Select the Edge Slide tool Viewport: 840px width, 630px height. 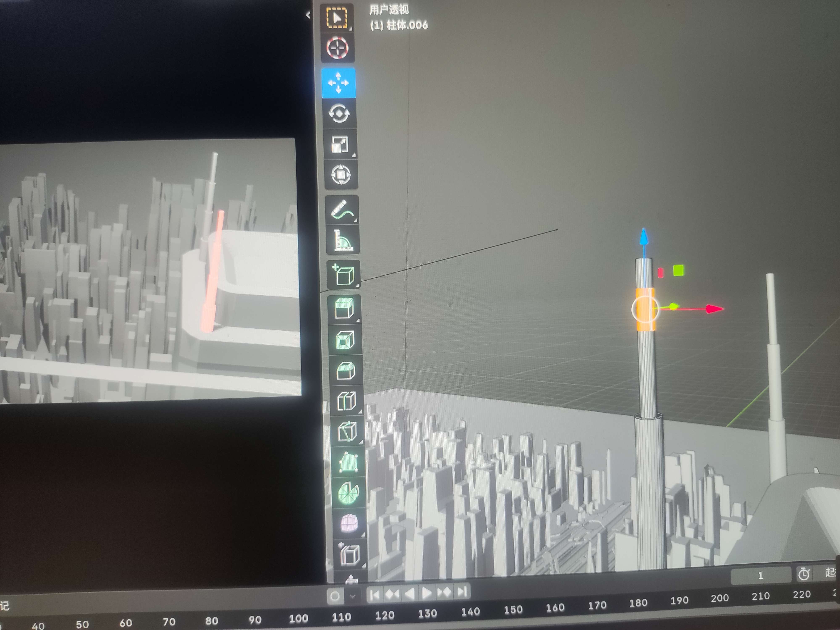[350, 554]
